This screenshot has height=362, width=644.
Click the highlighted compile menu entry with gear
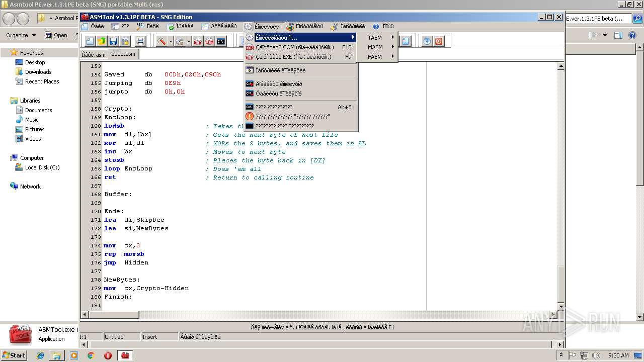tap(301, 38)
